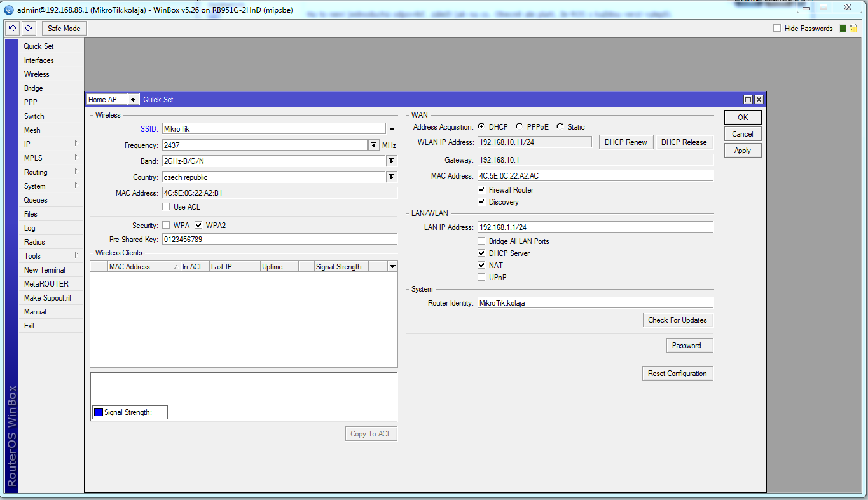
Task: Toggle the Discovery checkbox
Action: coord(481,202)
